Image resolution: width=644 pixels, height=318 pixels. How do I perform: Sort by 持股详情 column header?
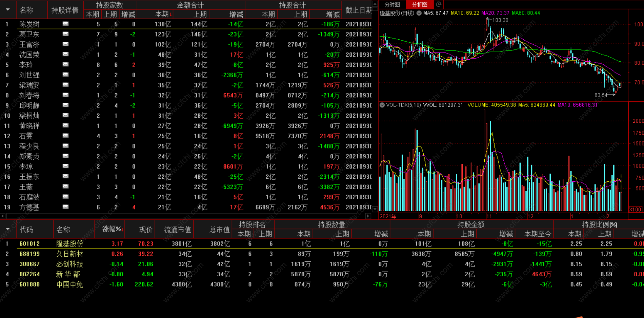coord(65,10)
